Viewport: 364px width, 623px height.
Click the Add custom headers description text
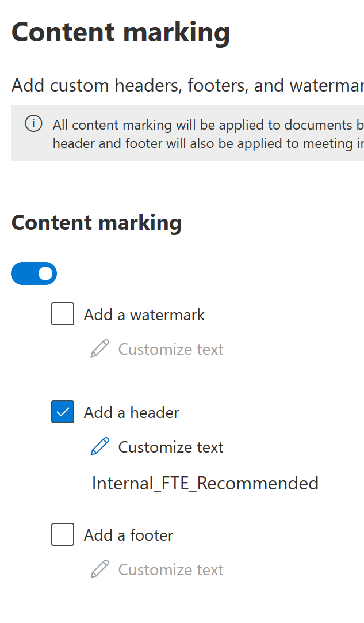(187, 85)
